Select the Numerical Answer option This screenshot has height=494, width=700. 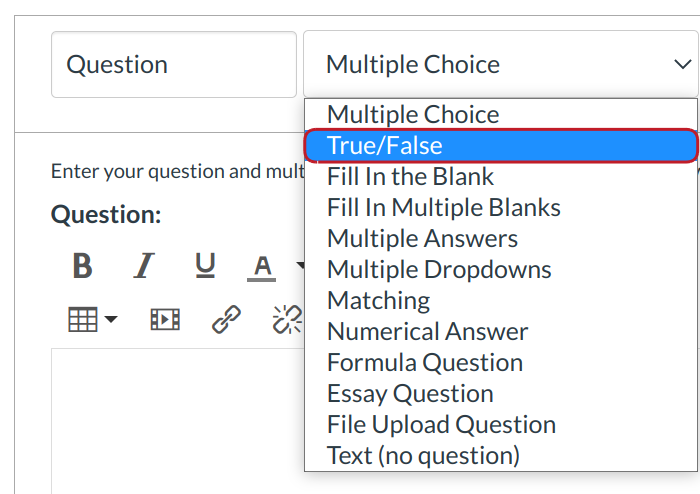click(427, 332)
